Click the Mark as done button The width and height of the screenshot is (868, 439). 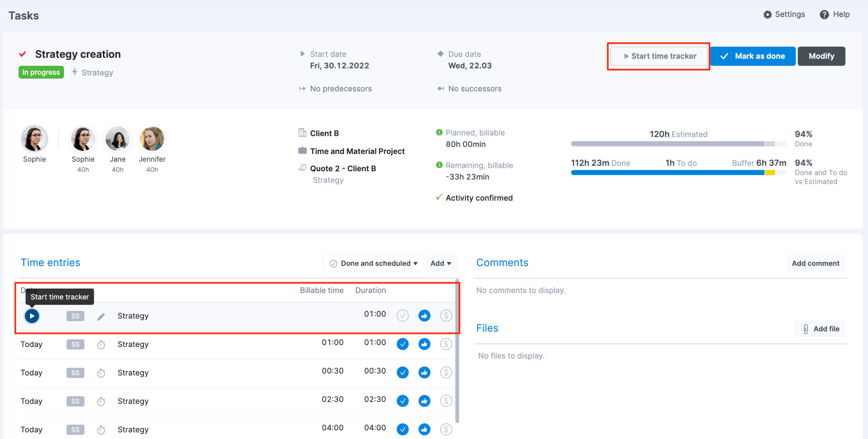click(x=753, y=56)
